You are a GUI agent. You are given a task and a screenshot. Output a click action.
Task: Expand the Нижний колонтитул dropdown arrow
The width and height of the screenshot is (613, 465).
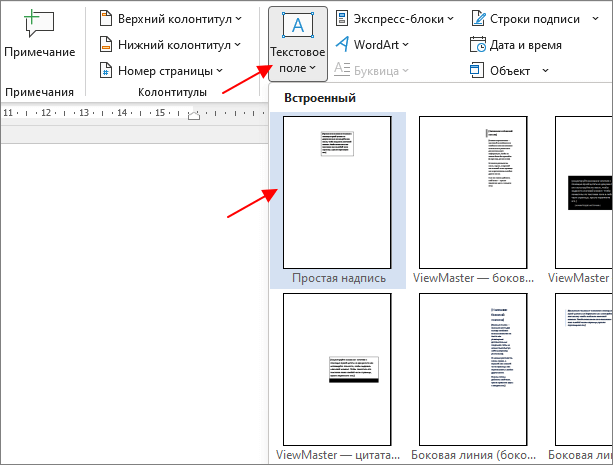[x=238, y=45]
